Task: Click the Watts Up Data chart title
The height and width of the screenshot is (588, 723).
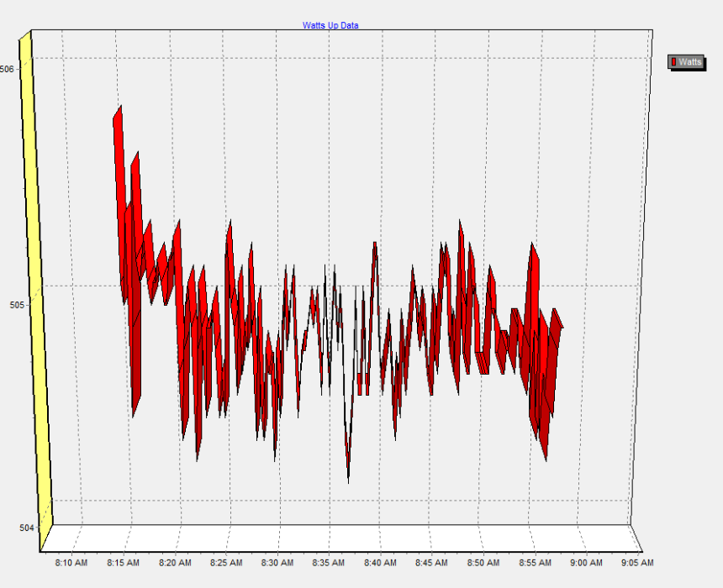Action: click(x=330, y=25)
